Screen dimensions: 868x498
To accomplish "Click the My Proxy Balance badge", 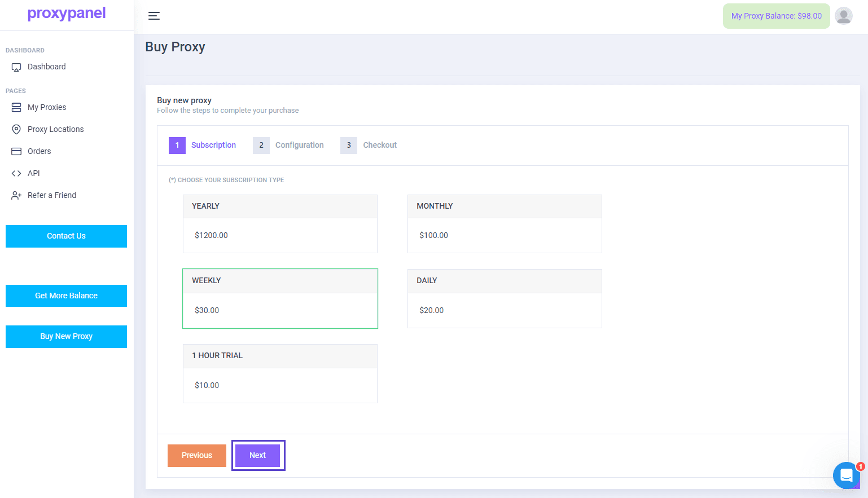I will (x=776, y=16).
